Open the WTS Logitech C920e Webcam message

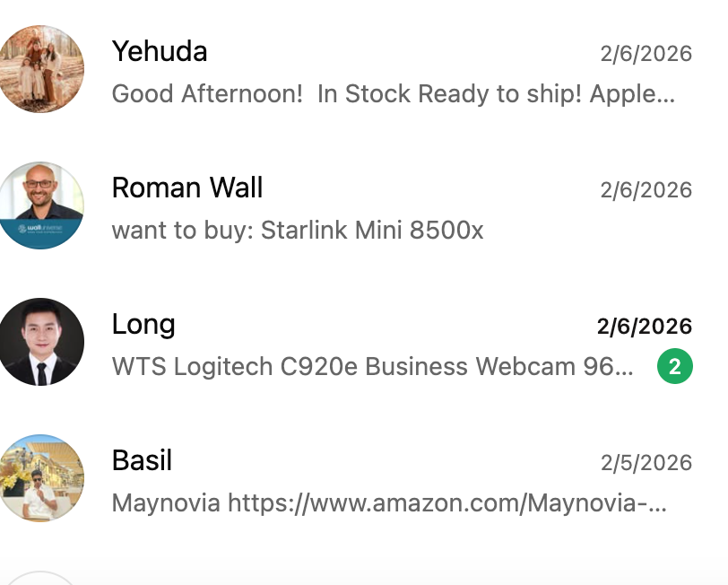pyautogui.click(x=373, y=366)
